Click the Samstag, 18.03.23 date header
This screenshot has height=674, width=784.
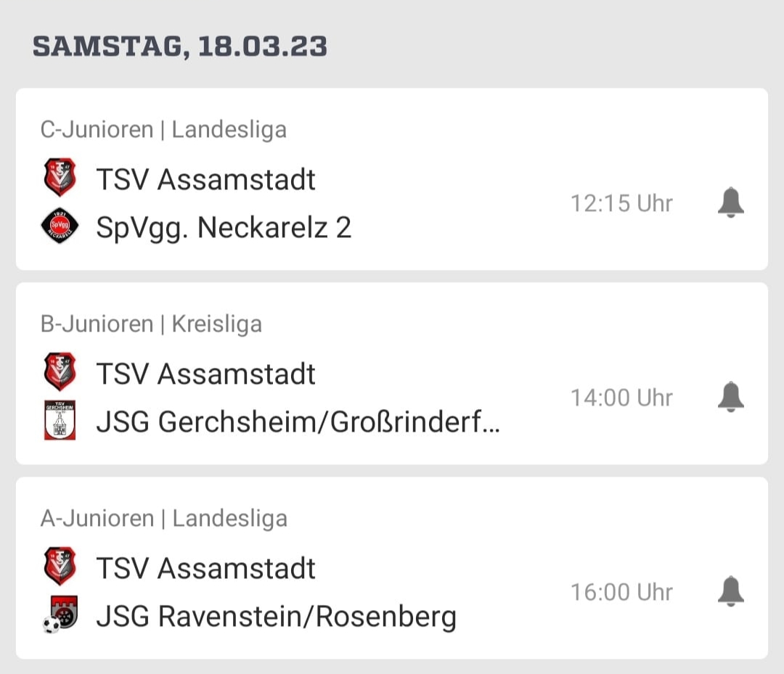point(180,46)
